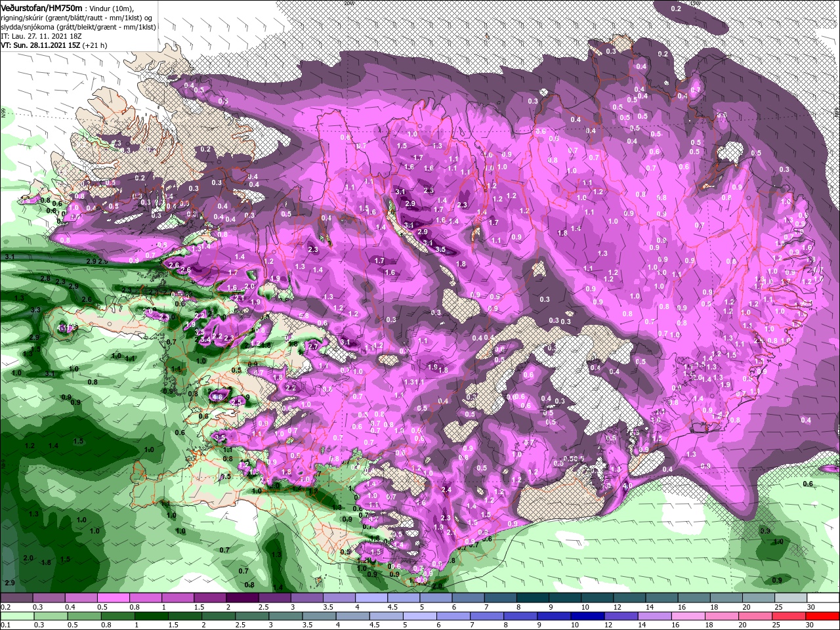Click the darkest purple 2 snow legend swatch
The height and width of the screenshot is (630, 840).
241,598
